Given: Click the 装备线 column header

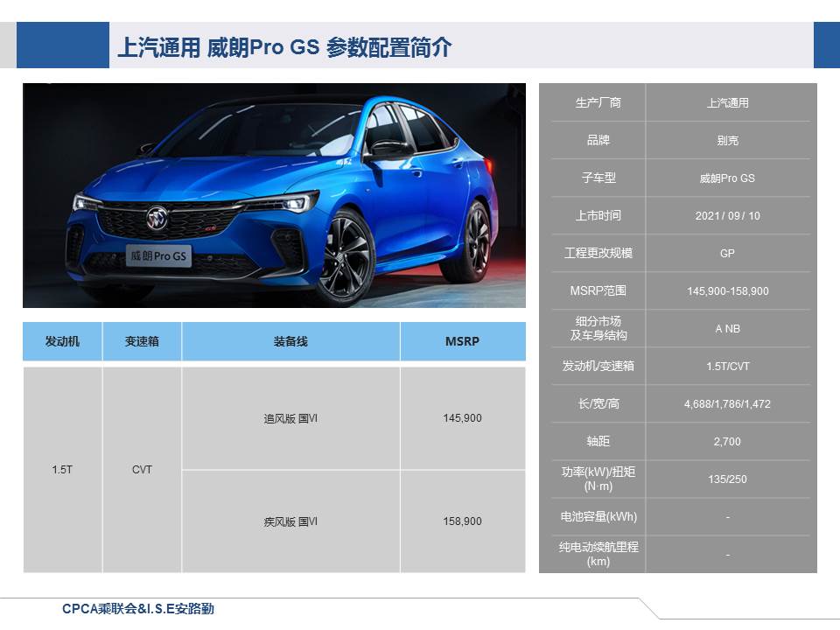Looking at the screenshot, I should pyautogui.click(x=290, y=341).
